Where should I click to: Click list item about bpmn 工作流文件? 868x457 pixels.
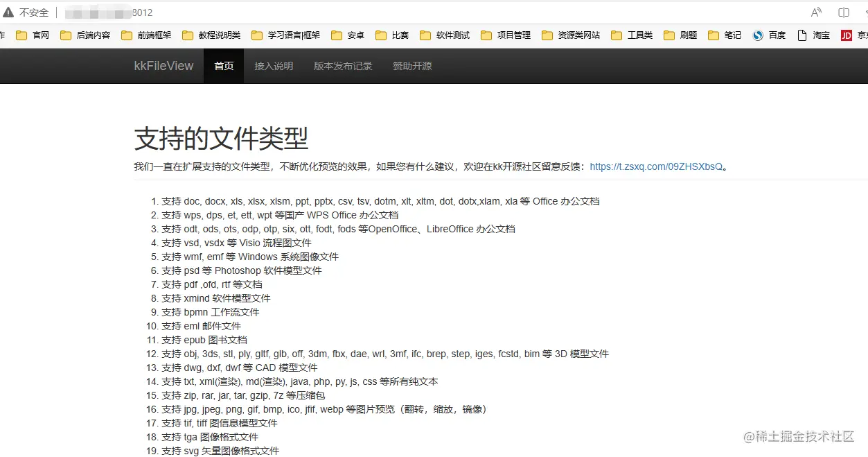click(x=211, y=312)
